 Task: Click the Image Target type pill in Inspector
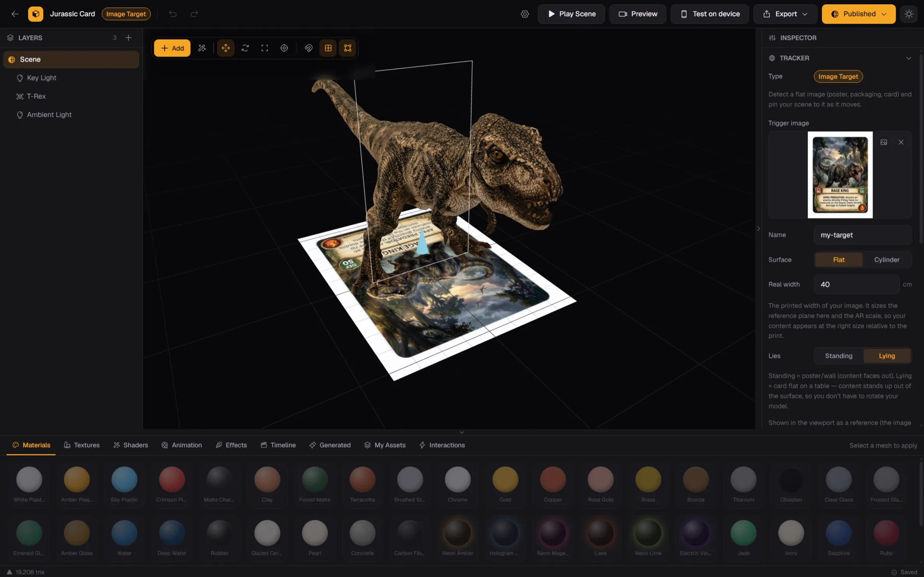[838, 76]
